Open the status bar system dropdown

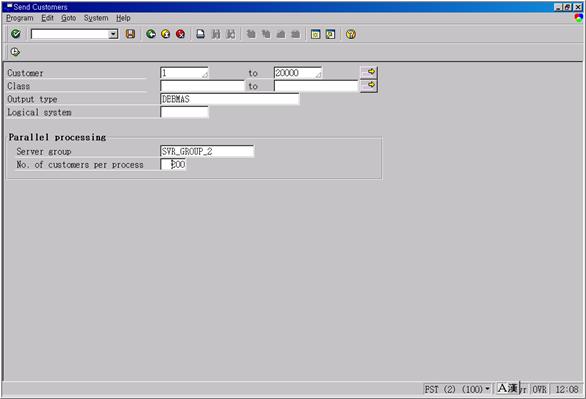tap(487, 389)
